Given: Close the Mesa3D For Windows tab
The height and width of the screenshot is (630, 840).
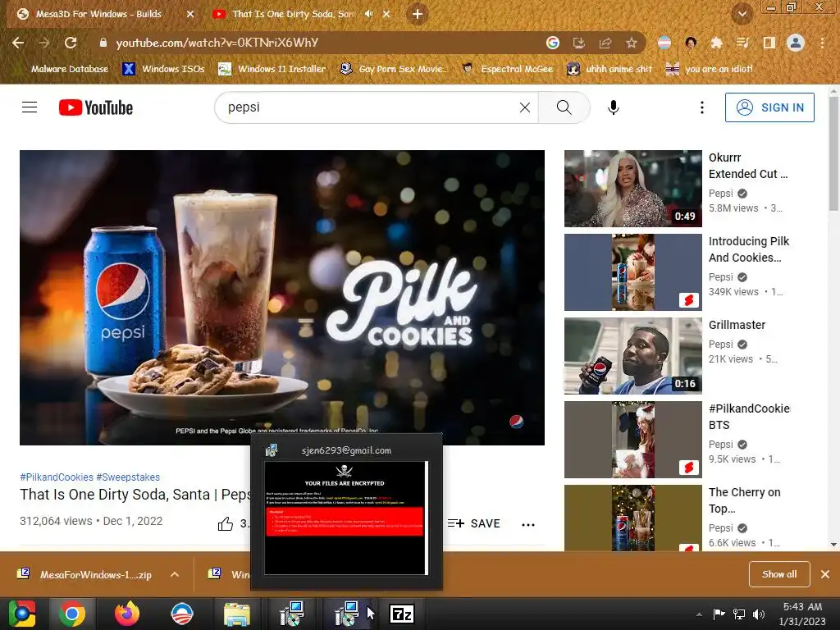Looking at the screenshot, I should click(x=190, y=14).
